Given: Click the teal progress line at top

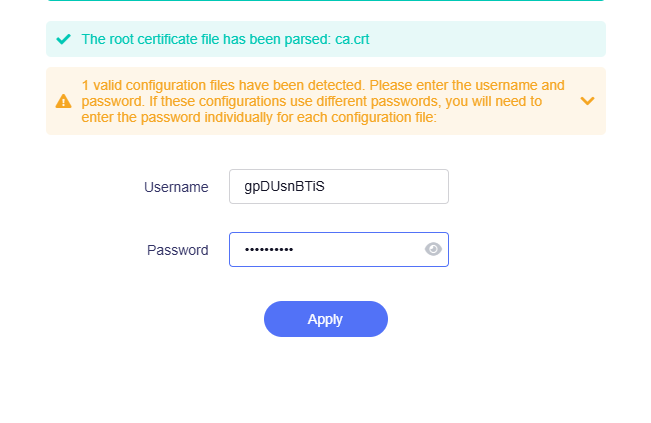Looking at the screenshot, I should click(x=326, y=0).
